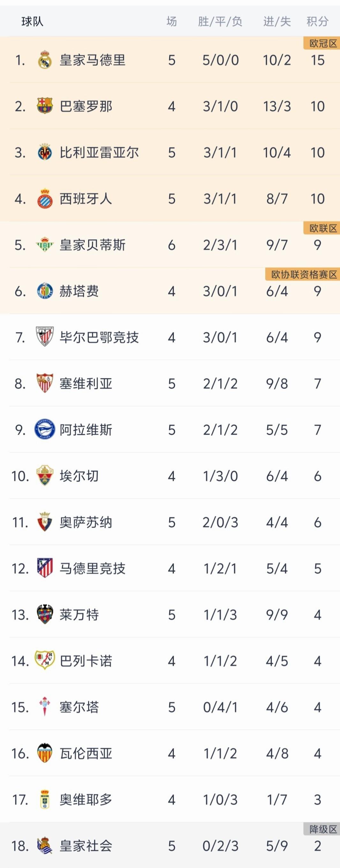Click the Real Madrid club crest
Viewport: 340px width, 868px height.
(44, 60)
